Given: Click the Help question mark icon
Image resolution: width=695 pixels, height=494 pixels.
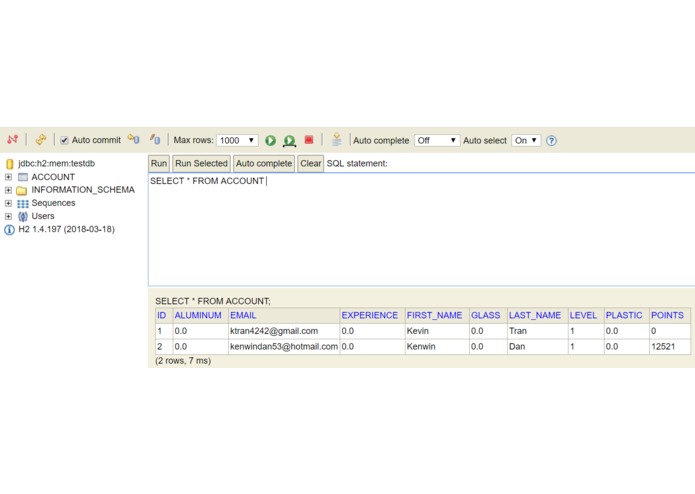Looking at the screenshot, I should point(551,141).
